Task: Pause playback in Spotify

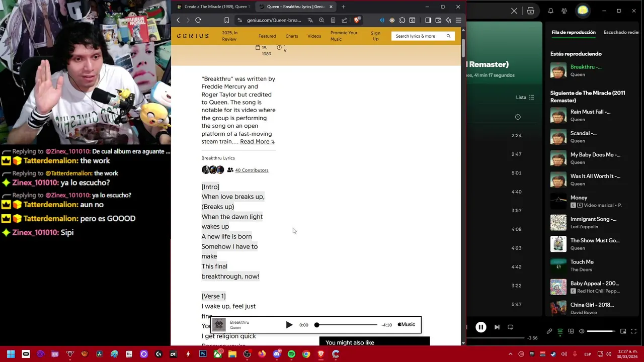Action: [x=481, y=327]
